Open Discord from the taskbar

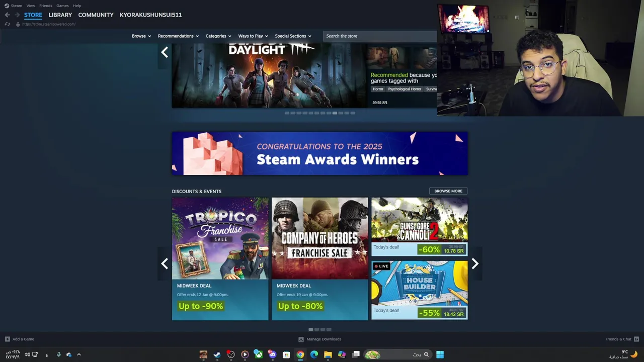272,354
